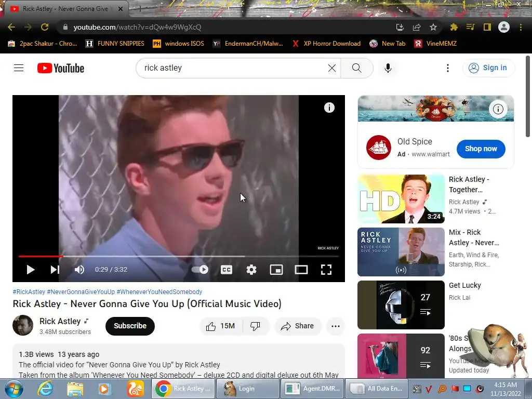532x399 pixels.
Task: Activate the miniplayer
Action: (x=276, y=270)
